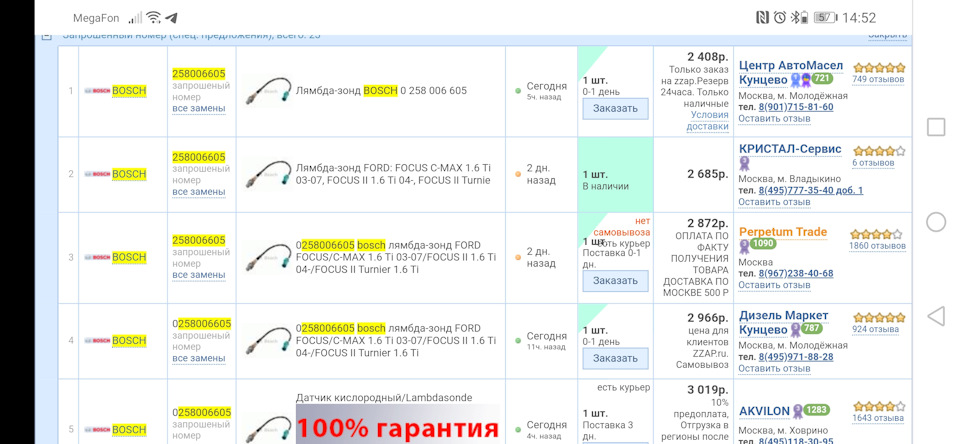The image size is (960, 444).
Task: Tap the Android back triangle button
Action: (x=936, y=317)
